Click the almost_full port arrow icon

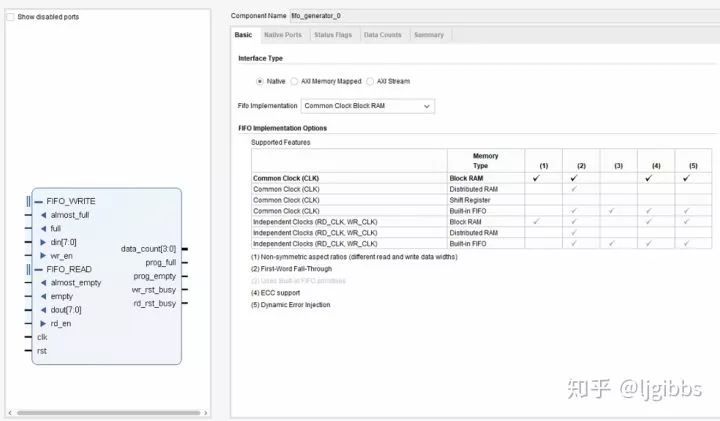pos(43,214)
